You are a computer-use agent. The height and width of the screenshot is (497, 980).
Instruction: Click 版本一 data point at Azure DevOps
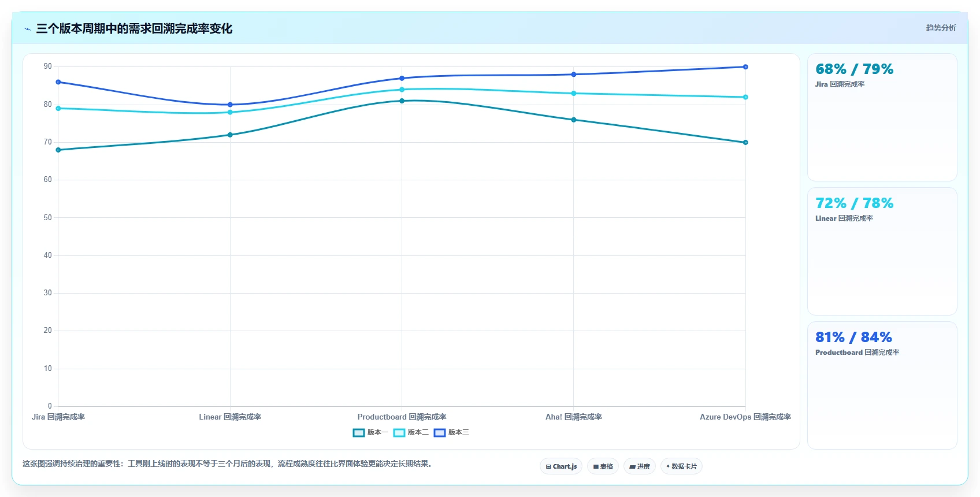pyautogui.click(x=745, y=143)
